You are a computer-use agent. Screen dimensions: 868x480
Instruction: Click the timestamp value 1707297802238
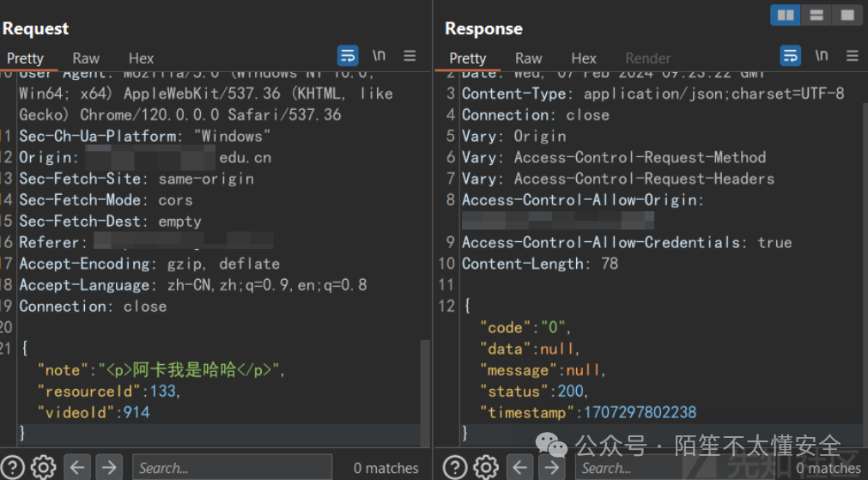click(x=640, y=412)
